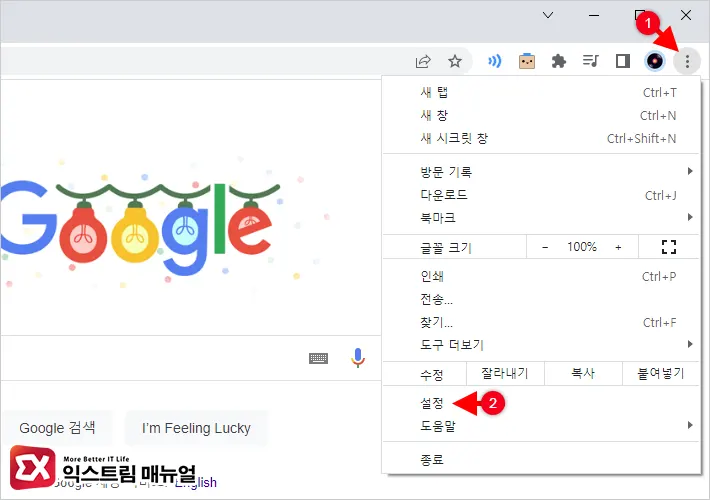This screenshot has height=500, width=710.
Task: Select 새 창 menu entry
Action: click(x=541, y=115)
